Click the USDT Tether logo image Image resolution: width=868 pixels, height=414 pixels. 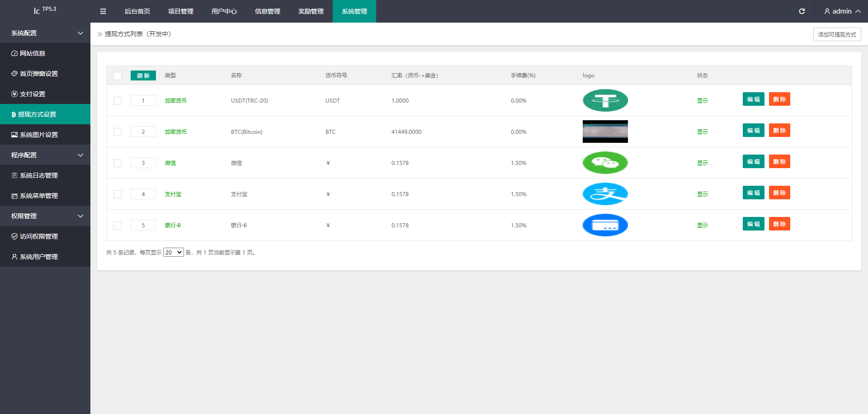pos(605,100)
